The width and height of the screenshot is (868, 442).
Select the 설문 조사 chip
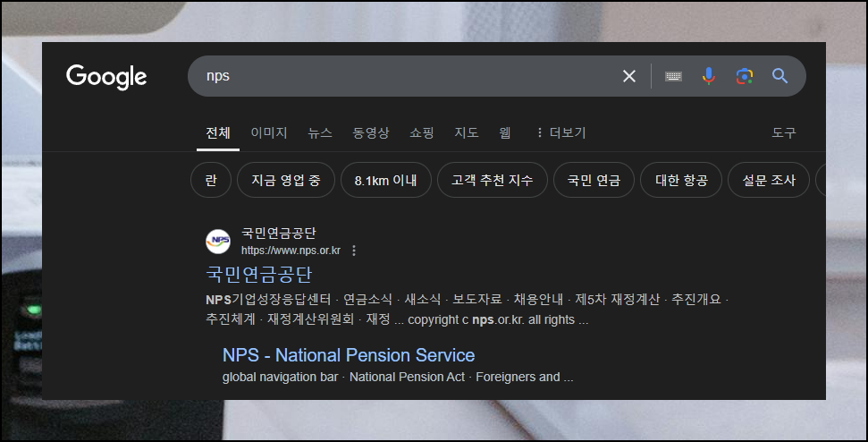pos(769,180)
